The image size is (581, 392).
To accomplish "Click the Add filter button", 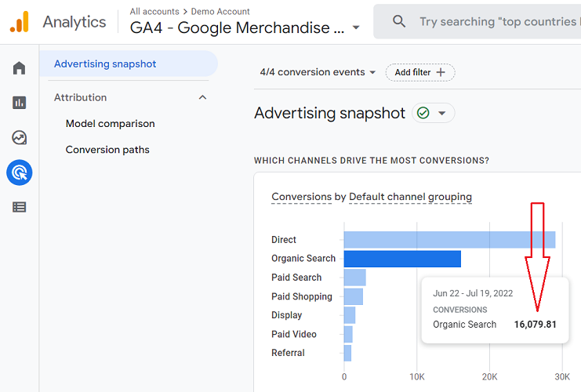I will pos(420,72).
